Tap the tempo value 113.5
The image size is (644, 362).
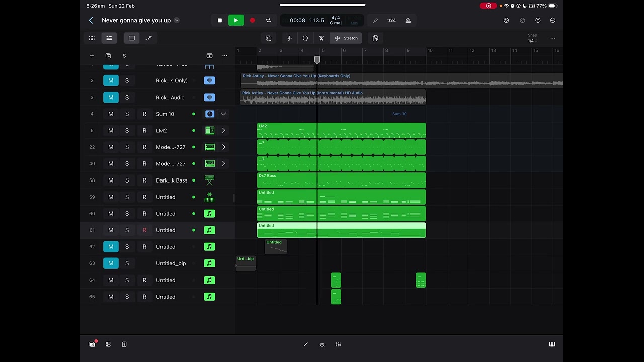(x=316, y=20)
